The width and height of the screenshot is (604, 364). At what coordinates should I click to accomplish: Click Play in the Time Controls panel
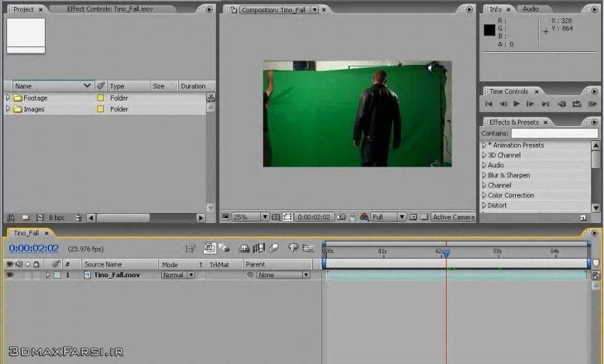coord(516,104)
